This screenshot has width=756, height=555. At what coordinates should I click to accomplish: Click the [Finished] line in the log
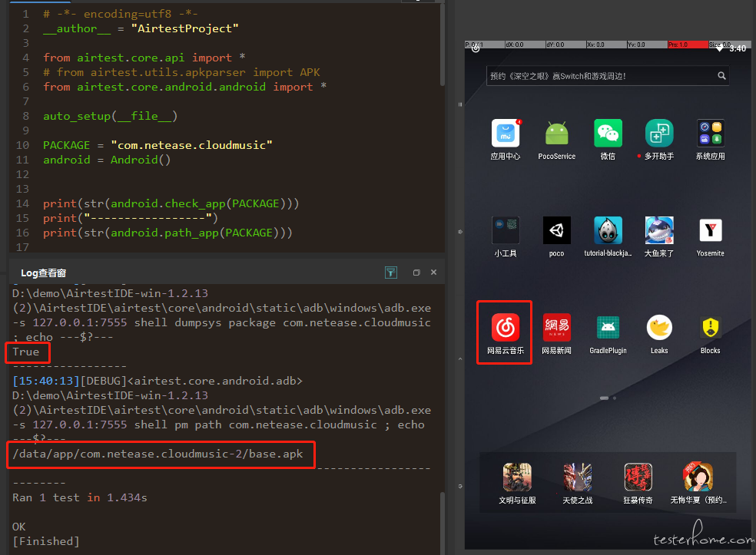click(x=46, y=541)
